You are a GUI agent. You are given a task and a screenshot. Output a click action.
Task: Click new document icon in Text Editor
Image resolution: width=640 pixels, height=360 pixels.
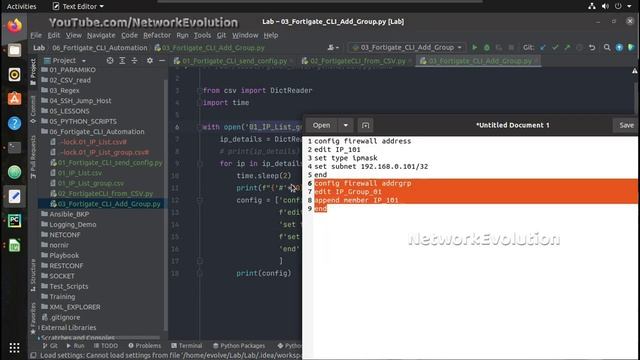point(365,125)
